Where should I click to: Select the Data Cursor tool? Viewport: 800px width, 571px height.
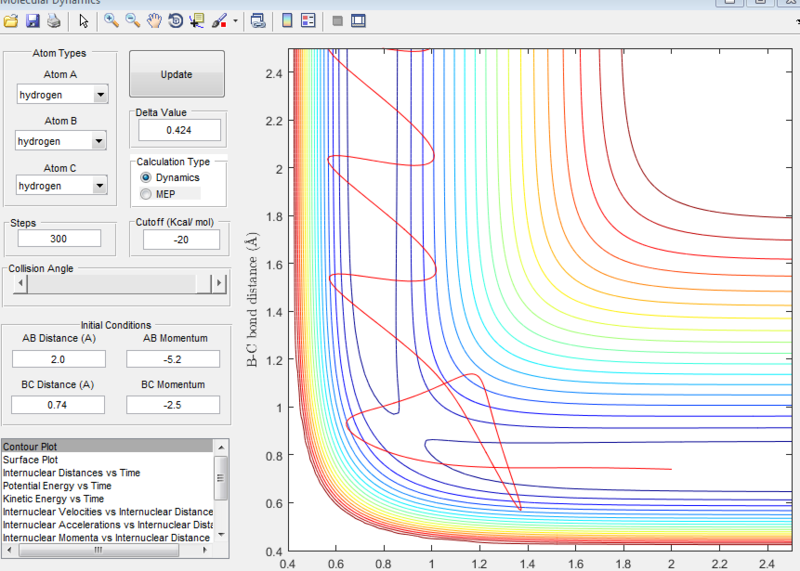point(197,20)
